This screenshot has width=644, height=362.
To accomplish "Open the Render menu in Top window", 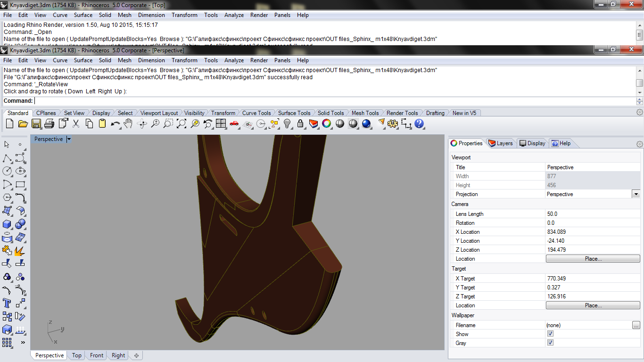I will pos(259,15).
